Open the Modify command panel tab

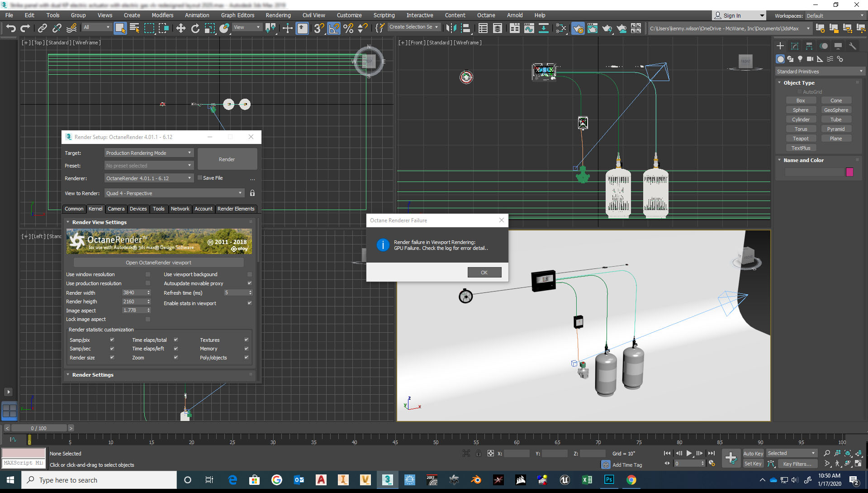[x=794, y=46]
